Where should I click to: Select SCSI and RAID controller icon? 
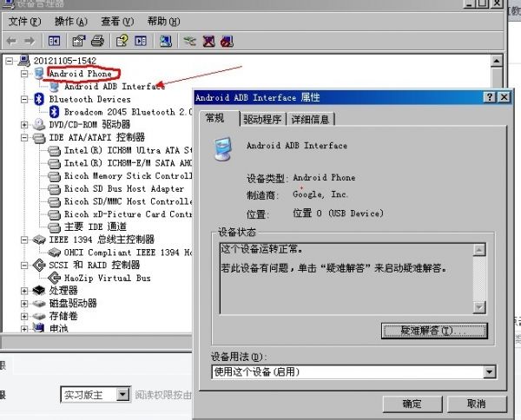coord(39,265)
